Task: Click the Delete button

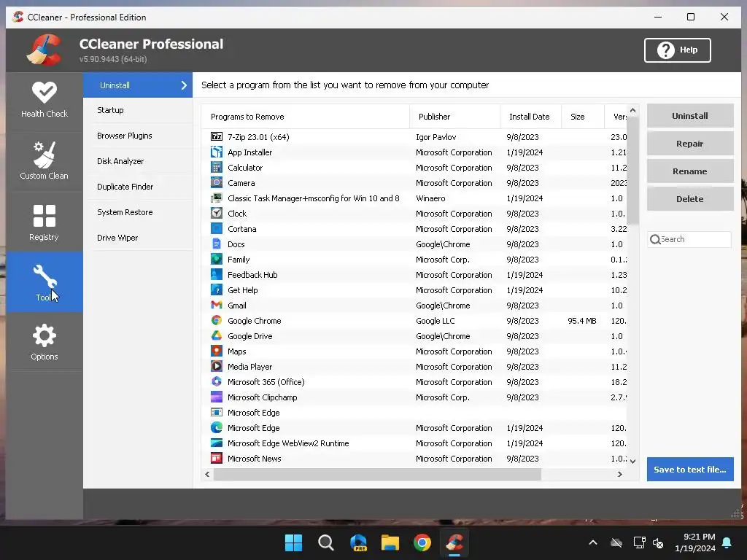Action: click(x=690, y=198)
